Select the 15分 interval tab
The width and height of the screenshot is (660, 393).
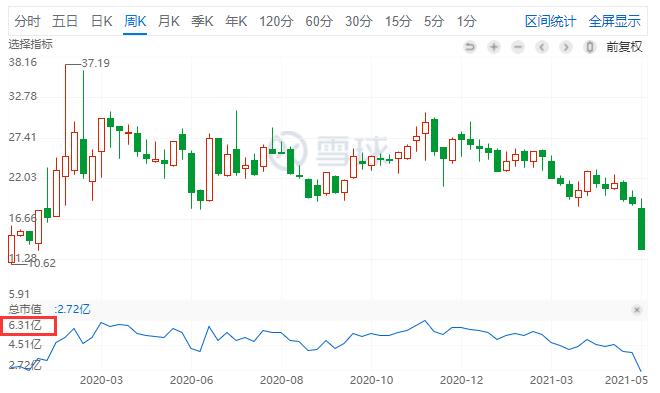398,21
